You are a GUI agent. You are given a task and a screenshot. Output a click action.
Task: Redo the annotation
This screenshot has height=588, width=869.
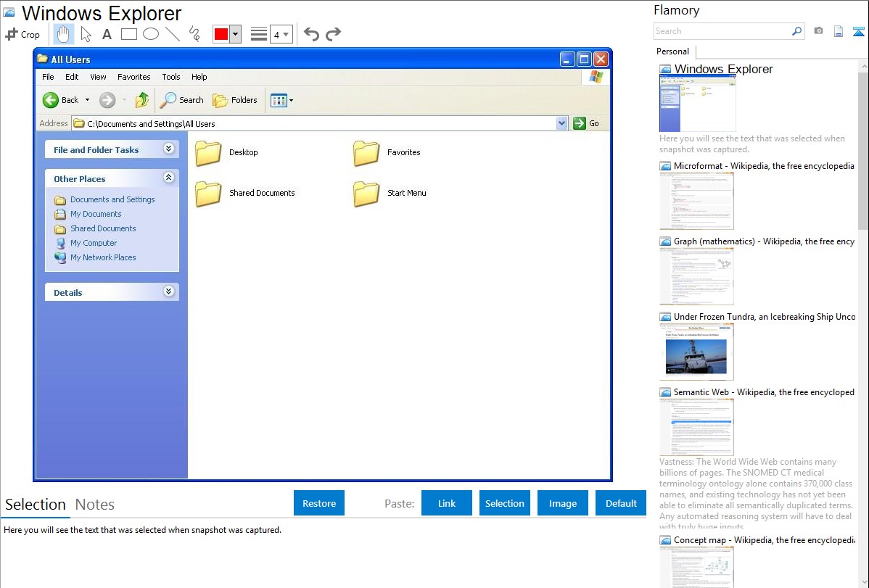coord(333,34)
